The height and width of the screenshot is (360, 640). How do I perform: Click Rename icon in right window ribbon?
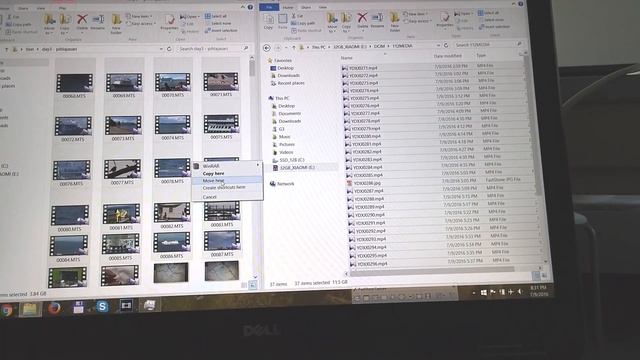[x=378, y=20]
